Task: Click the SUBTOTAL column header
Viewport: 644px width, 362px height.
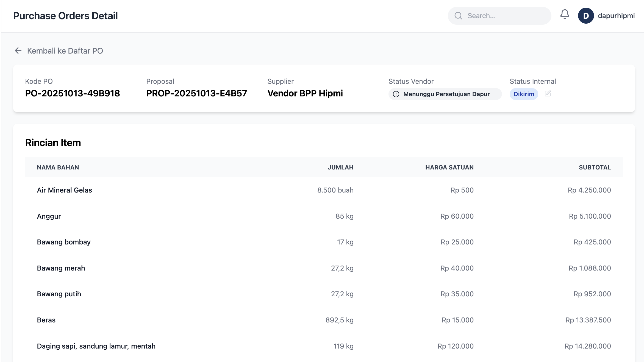Action: coord(595,167)
